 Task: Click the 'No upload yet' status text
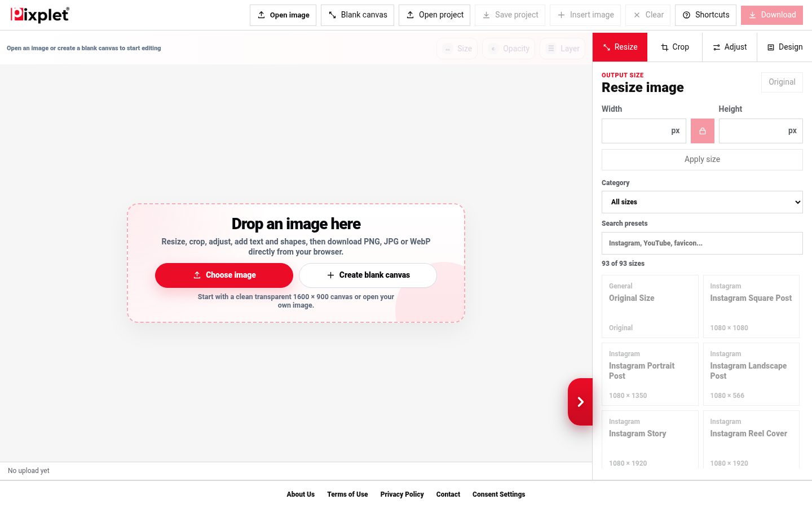point(29,471)
